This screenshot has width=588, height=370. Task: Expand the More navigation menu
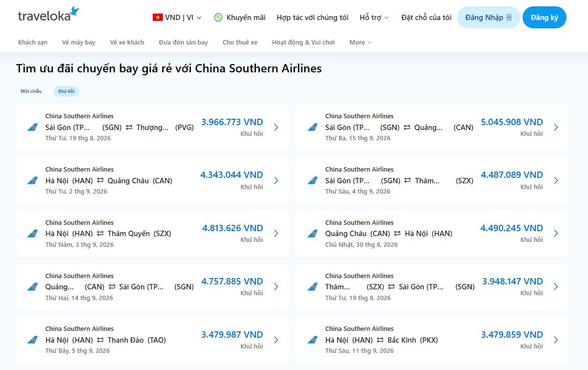360,43
